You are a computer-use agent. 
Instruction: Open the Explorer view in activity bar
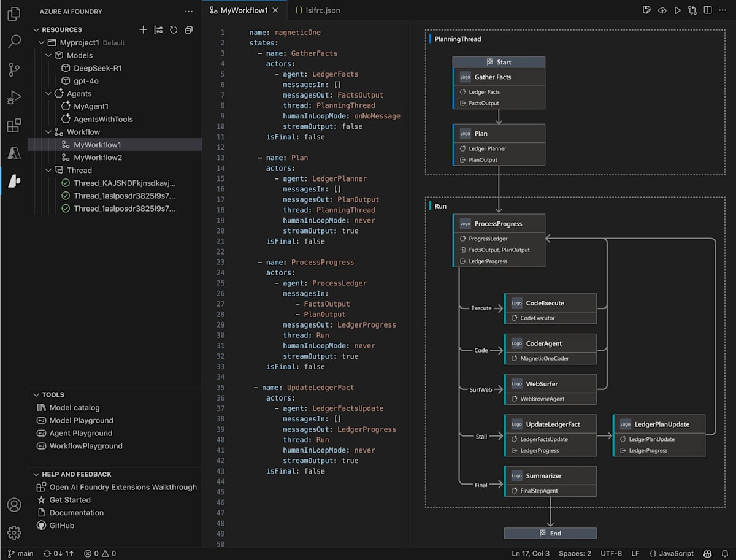pyautogui.click(x=13, y=14)
